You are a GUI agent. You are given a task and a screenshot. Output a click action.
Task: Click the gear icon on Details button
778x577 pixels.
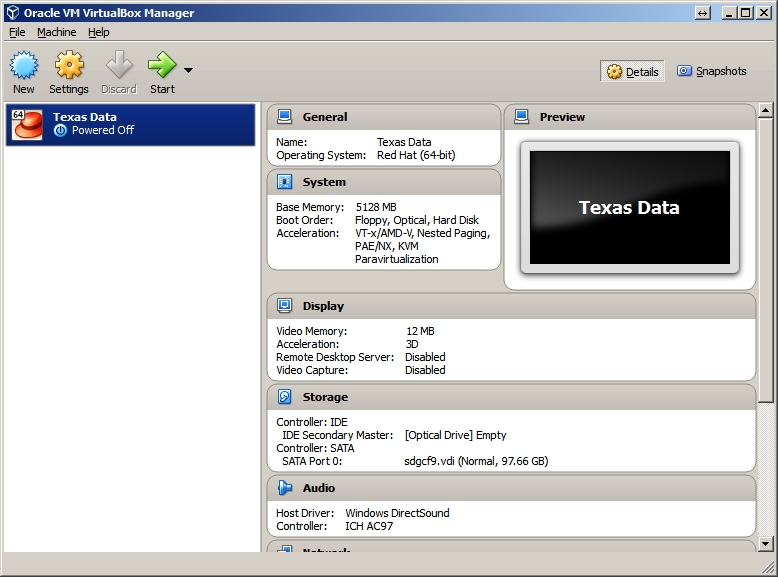coord(614,72)
